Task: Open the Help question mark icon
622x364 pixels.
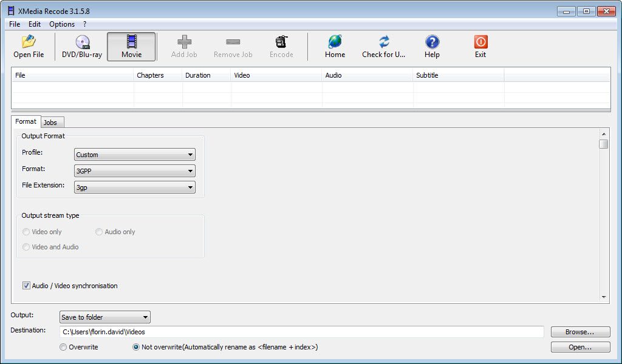Action: point(432,42)
